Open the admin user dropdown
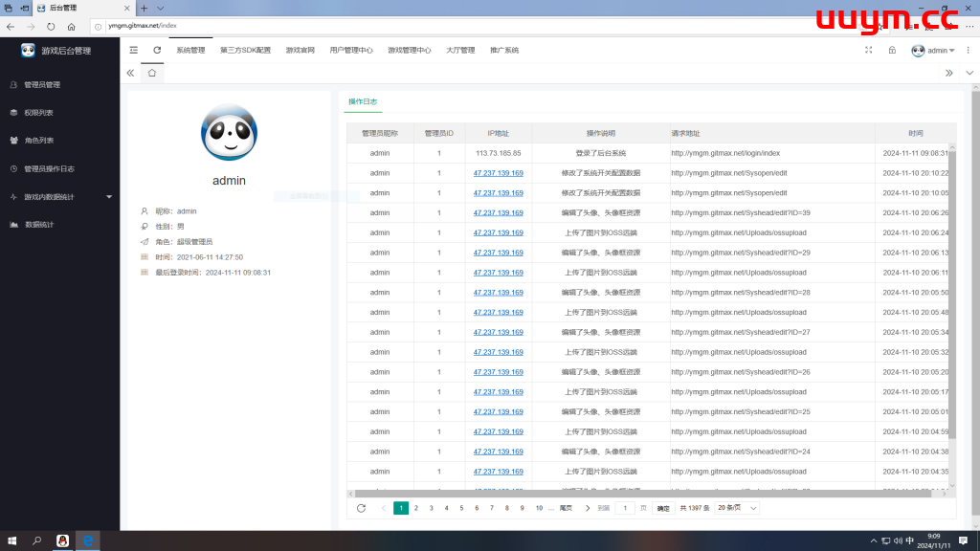This screenshot has height=551, width=980. [933, 51]
